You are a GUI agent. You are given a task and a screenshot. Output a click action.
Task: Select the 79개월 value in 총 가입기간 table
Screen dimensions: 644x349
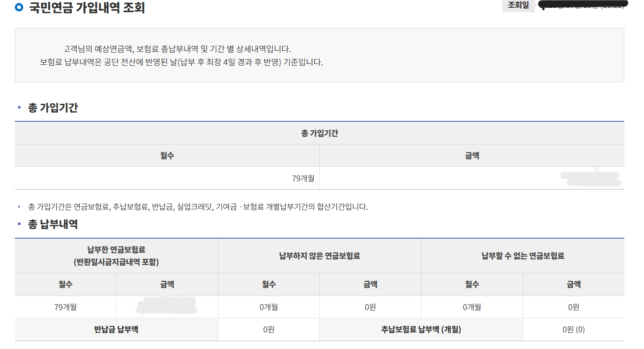coord(302,178)
